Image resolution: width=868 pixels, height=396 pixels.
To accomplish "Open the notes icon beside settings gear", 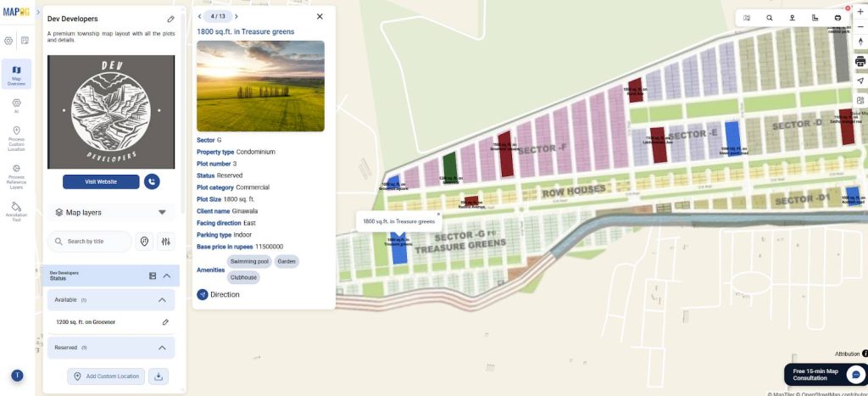I will 25,41.
